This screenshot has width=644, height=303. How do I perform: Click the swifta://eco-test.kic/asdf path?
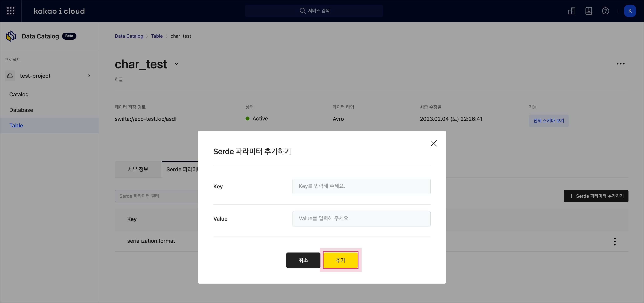click(146, 119)
